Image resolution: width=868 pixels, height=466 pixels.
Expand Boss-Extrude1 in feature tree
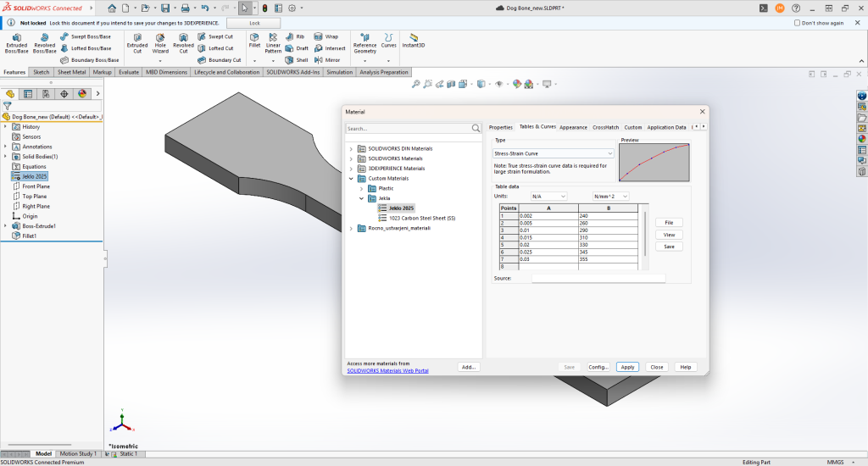(x=6, y=226)
